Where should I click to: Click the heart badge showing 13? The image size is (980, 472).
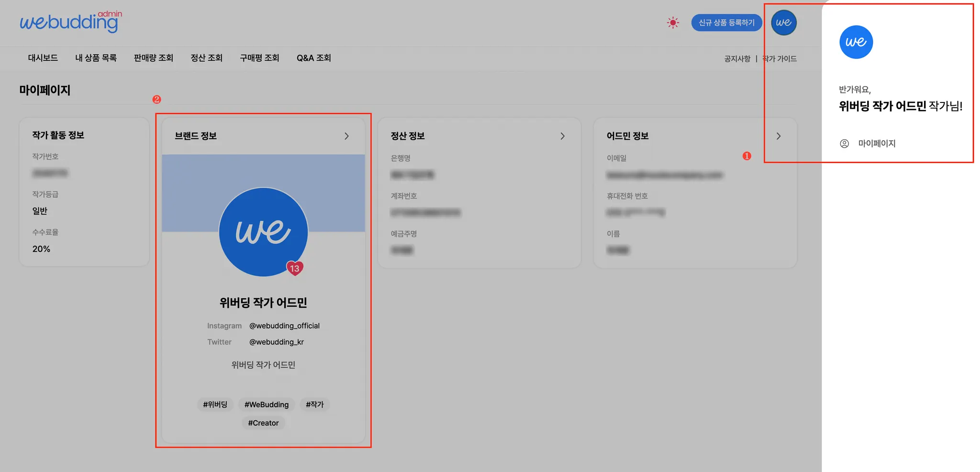pos(295,269)
